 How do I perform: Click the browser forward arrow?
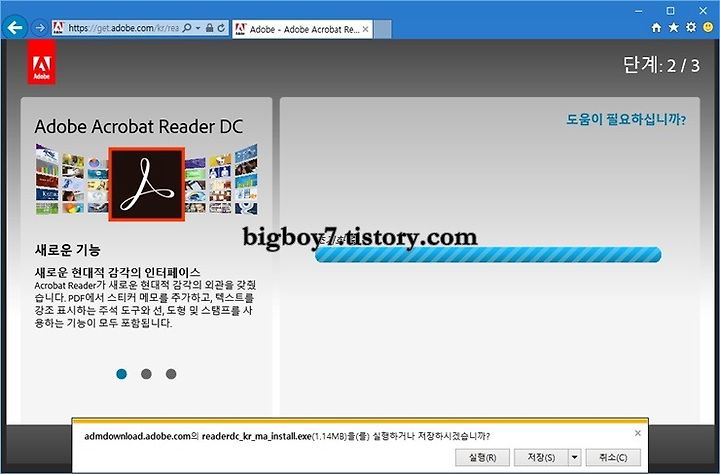pos(40,28)
